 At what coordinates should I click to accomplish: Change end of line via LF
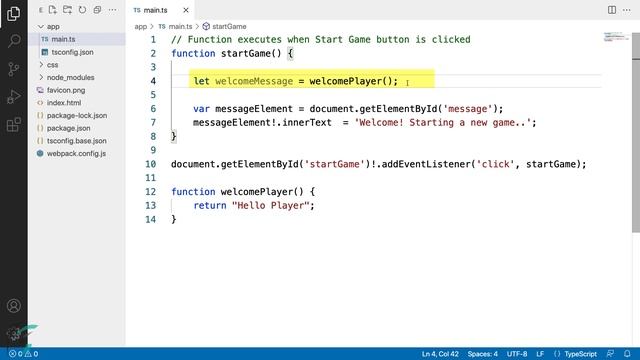pyautogui.click(x=540, y=354)
